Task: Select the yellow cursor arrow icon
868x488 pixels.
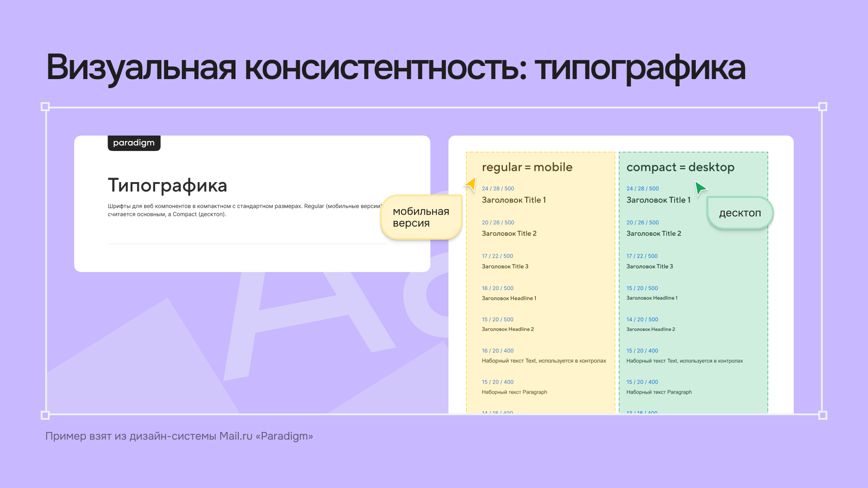Action: point(469,184)
